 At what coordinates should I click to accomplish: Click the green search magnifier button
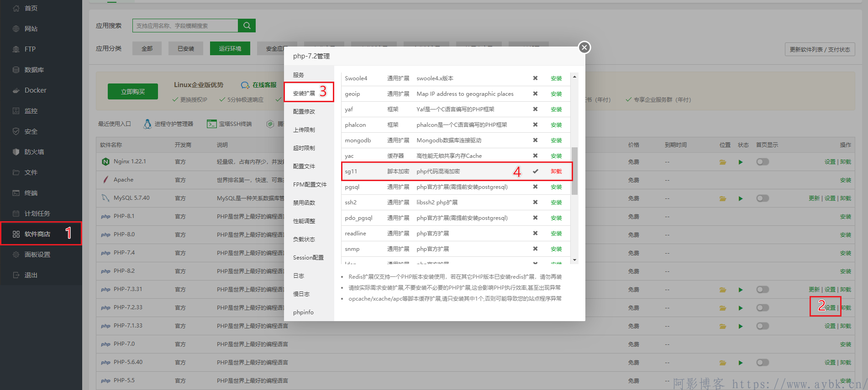tap(247, 26)
